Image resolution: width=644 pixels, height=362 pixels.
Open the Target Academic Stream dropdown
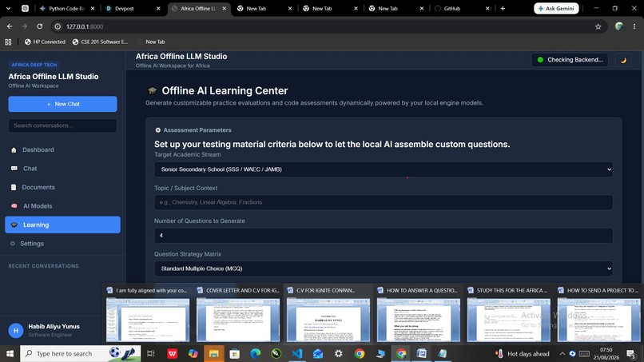(x=384, y=169)
